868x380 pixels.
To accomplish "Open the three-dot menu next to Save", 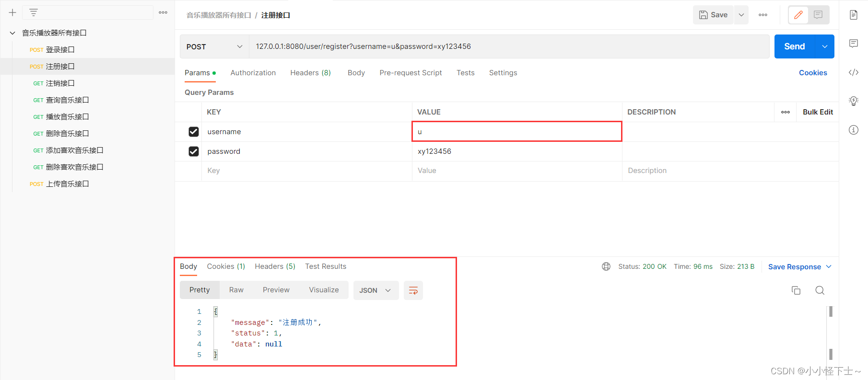I will point(763,15).
